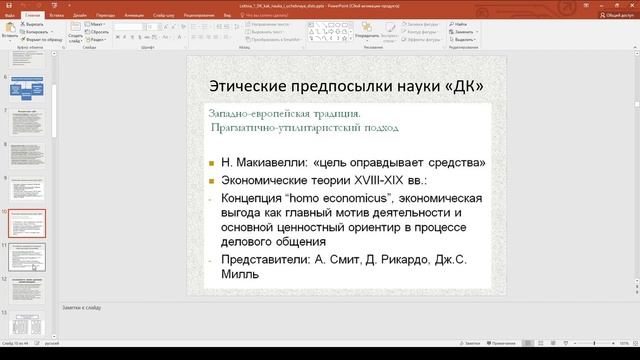Toggle italic formatting in the font group
The image size is (640, 360).
pos(124,37)
